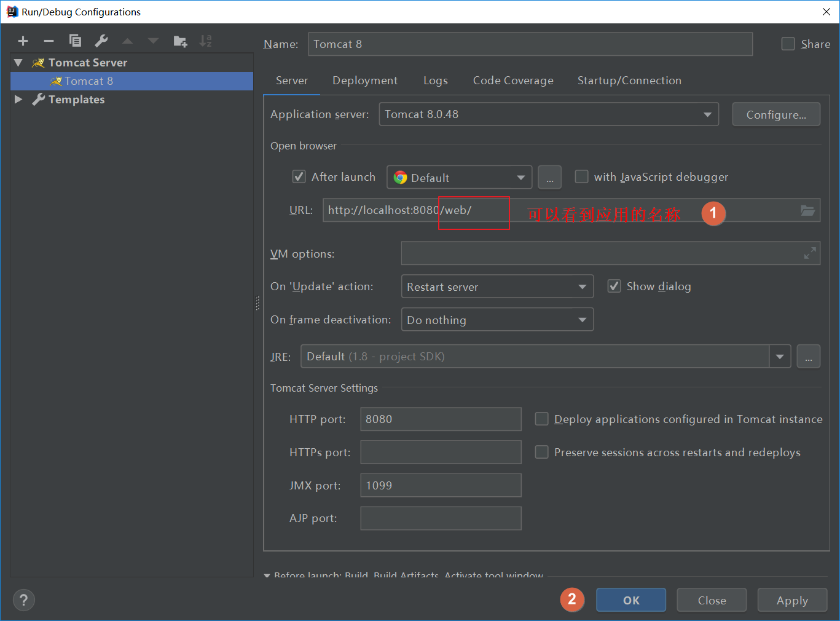840x621 pixels.
Task: Click IntelliJ icon in title bar
Action: point(12,12)
